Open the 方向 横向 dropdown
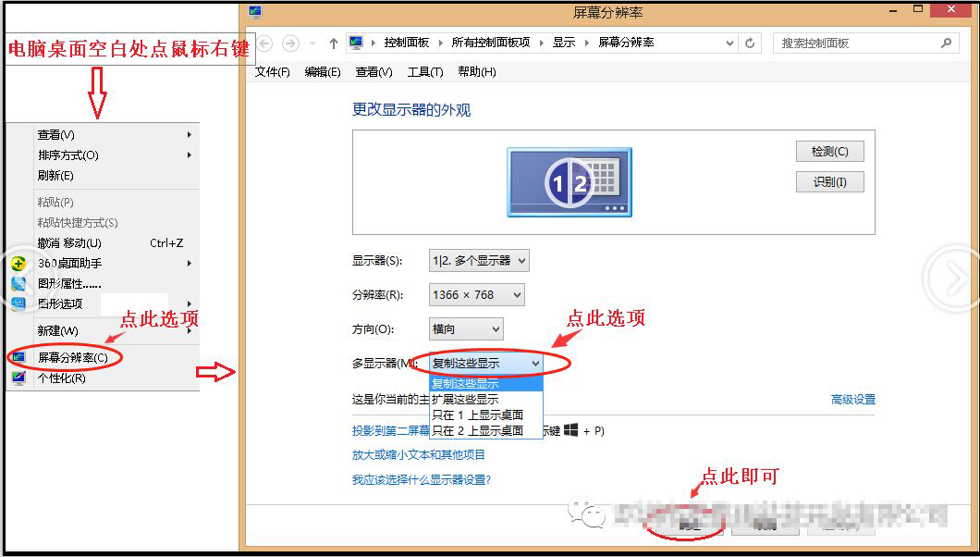980x557 pixels. [466, 328]
